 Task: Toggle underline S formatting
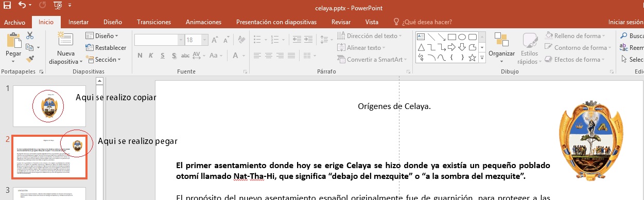[163, 56]
